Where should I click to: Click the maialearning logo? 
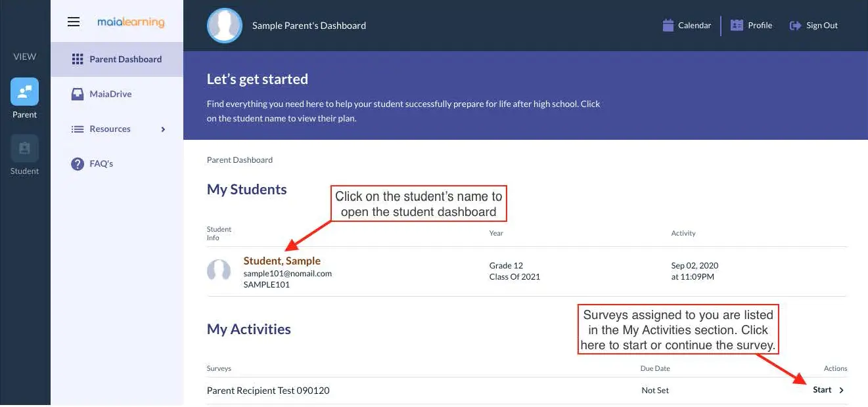click(131, 22)
